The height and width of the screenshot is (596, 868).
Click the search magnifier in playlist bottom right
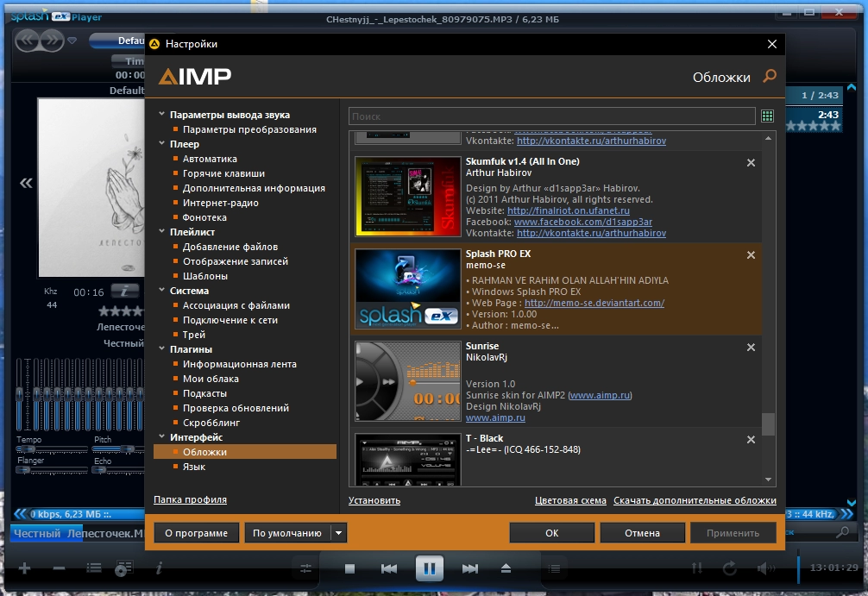(x=842, y=532)
